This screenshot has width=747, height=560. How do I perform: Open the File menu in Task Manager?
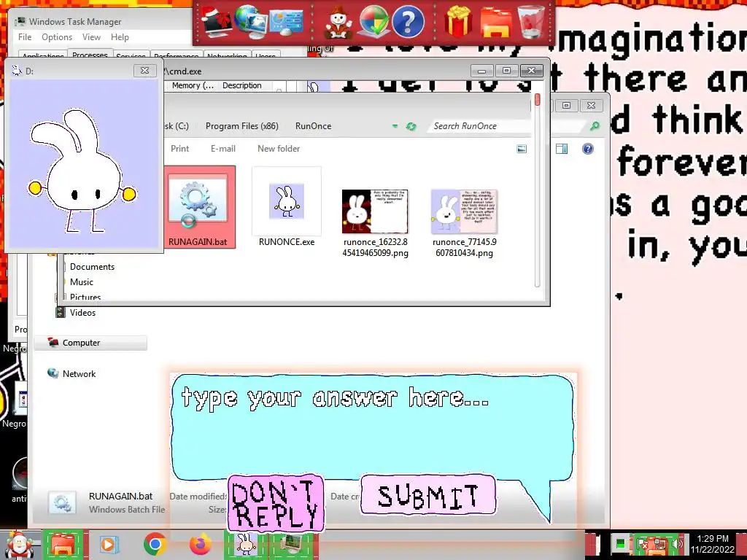pyautogui.click(x=25, y=37)
